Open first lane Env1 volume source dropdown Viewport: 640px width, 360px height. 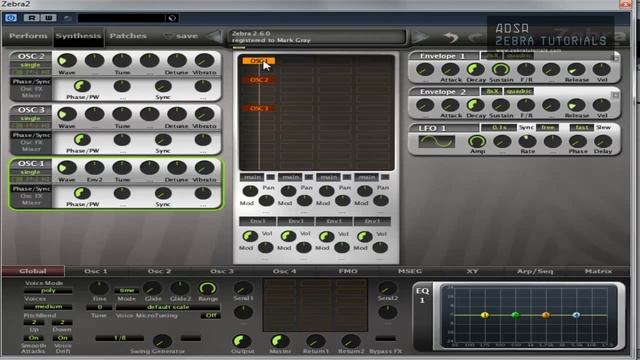coord(258,221)
